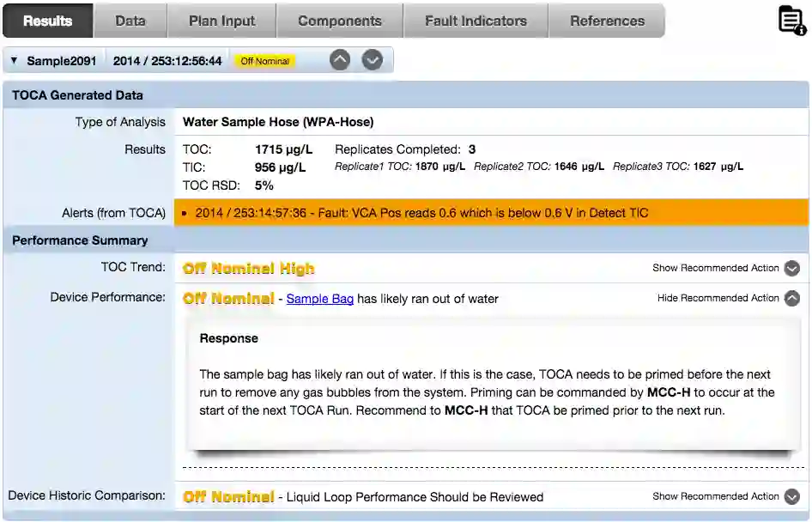This screenshot has height=522, width=812.
Task: Click 'Liquid Loop Performance Should be Reviewed' text
Action: [x=415, y=497]
